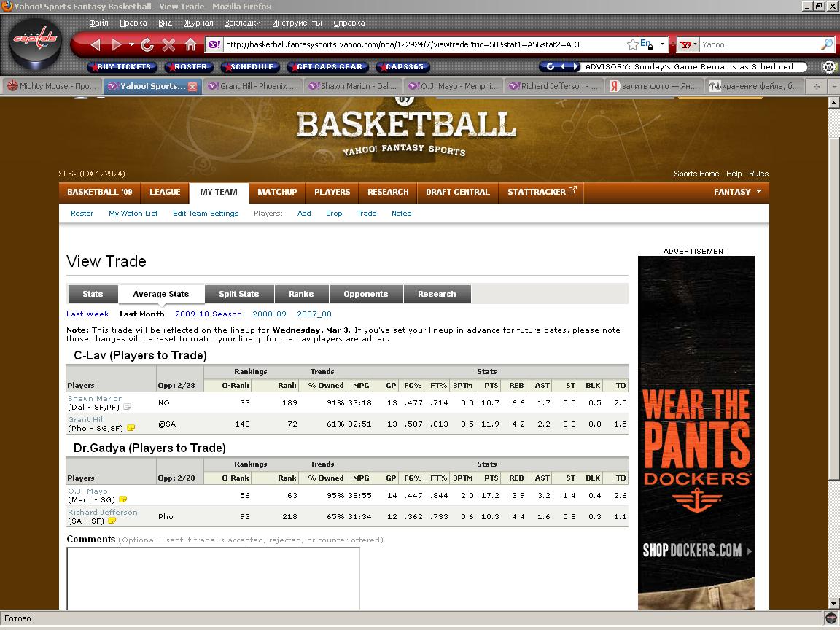Click the GET CAPS GEAR button
840x630 pixels.
tap(328, 67)
